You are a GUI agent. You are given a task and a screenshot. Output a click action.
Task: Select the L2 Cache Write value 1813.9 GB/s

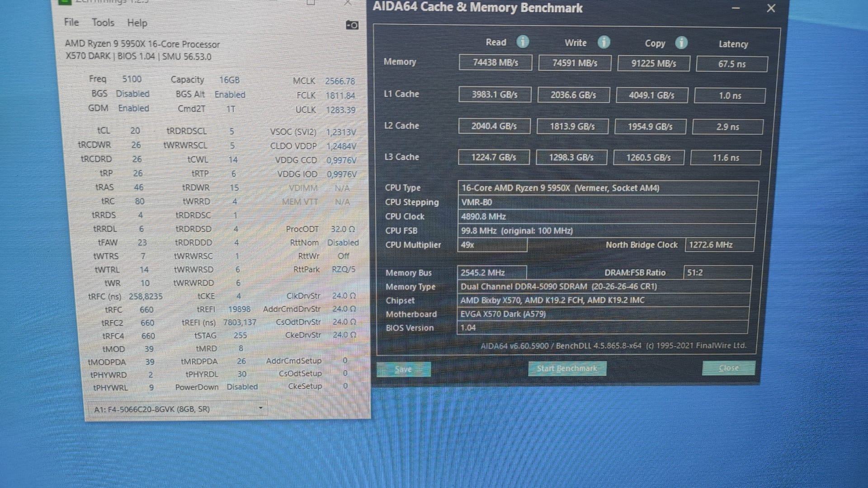click(572, 127)
